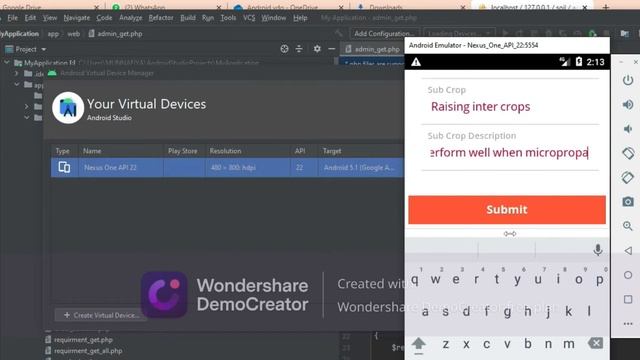Click the rightmost toolbar icon in Android Studio
This screenshot has width=640, height=360.
(x=624, y=33)
